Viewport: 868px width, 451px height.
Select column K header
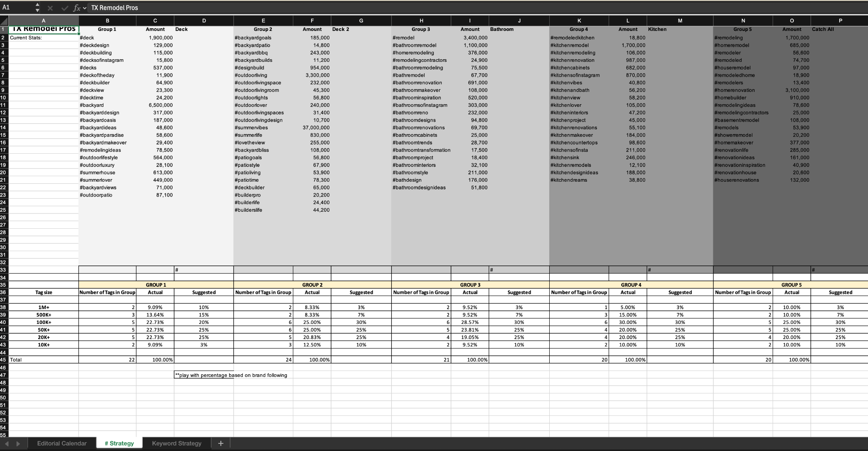point(579,20)
